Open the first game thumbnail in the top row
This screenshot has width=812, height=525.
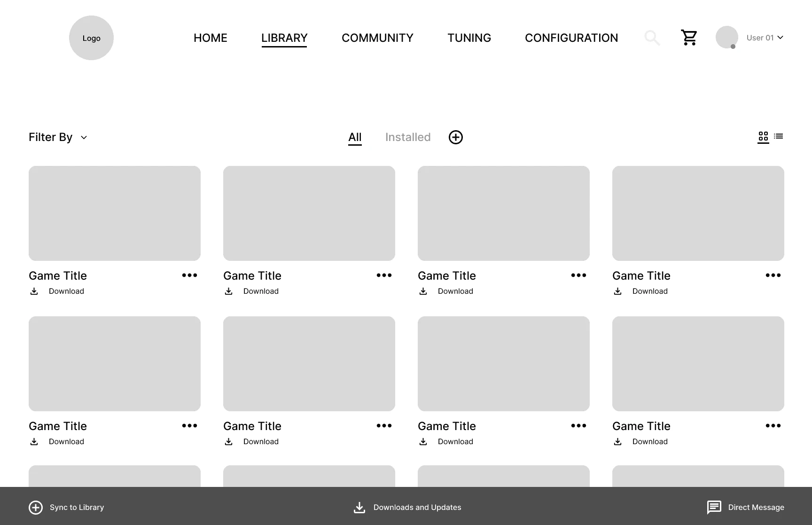[115, 213]
